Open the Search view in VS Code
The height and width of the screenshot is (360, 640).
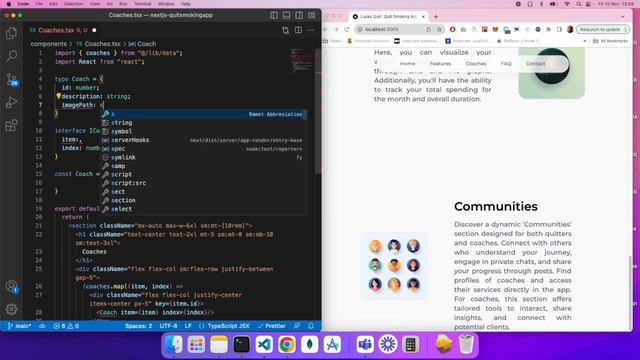[x=11, y=56]
